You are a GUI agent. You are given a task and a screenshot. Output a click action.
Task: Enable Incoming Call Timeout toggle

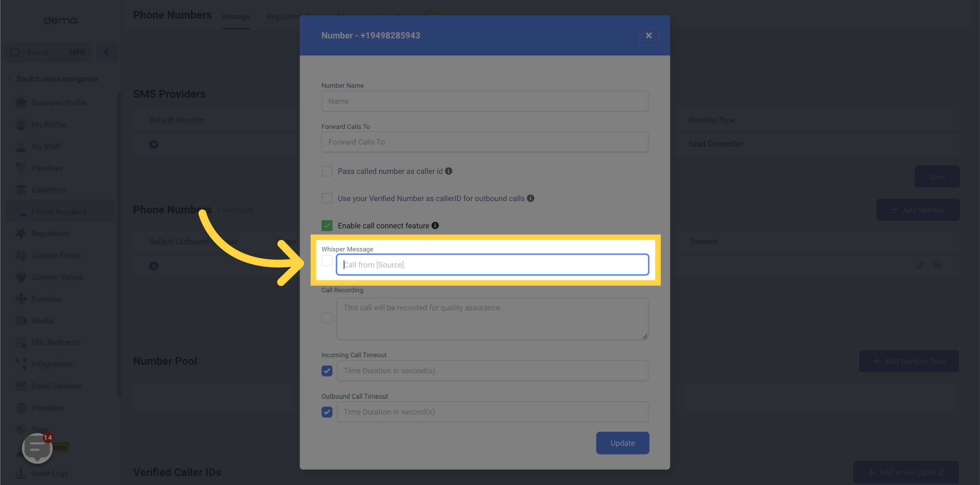(326, 371)
